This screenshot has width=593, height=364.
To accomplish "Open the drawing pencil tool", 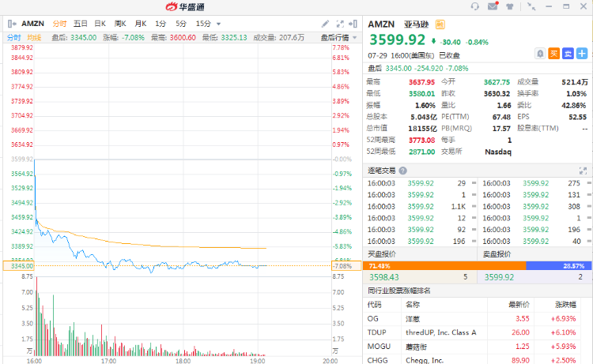I will (325, 24).
